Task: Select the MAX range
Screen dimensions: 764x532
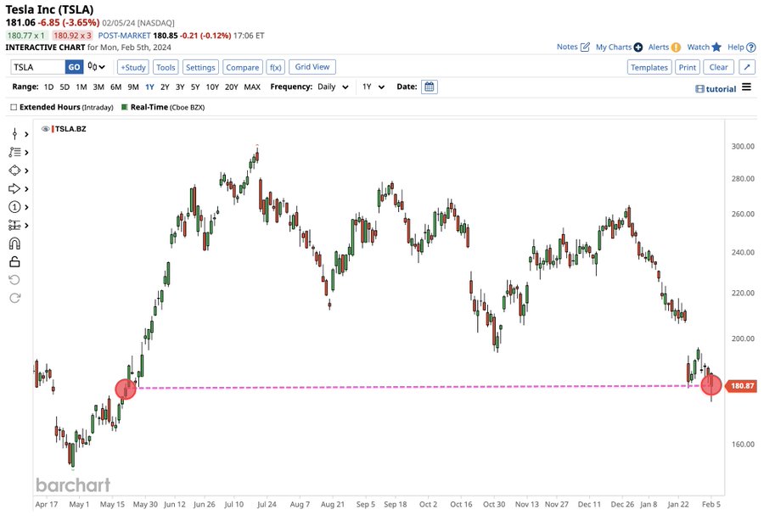Action: tap(252, 87)
